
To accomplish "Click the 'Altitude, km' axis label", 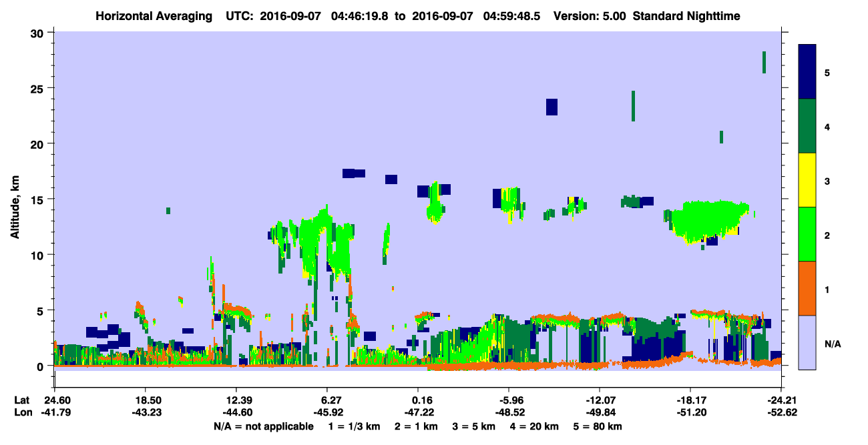I will point(15,207).
